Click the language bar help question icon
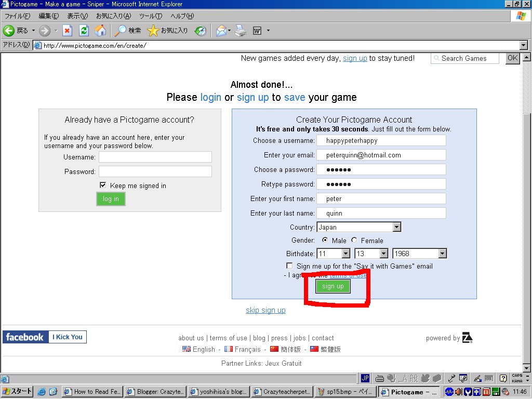Screen dimensions: 532x399 click(x=503, y=378)
